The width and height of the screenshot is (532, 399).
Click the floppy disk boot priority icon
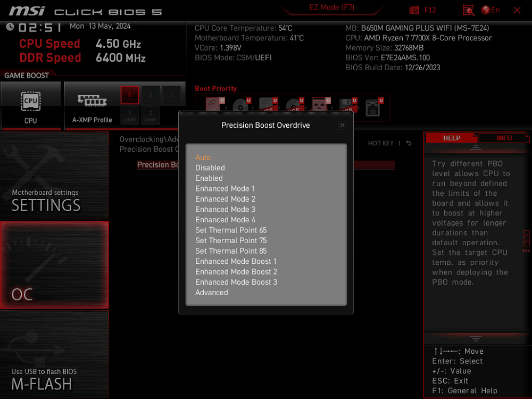(347, 104)
